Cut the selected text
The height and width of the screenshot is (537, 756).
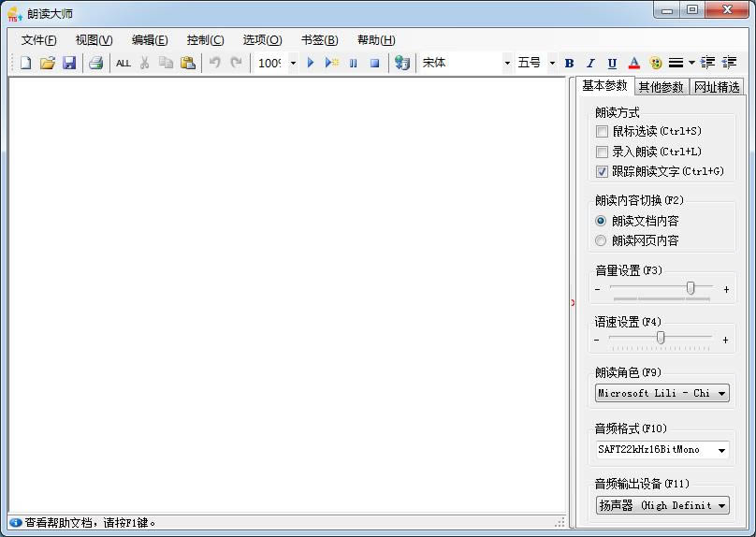coord(144,63)
